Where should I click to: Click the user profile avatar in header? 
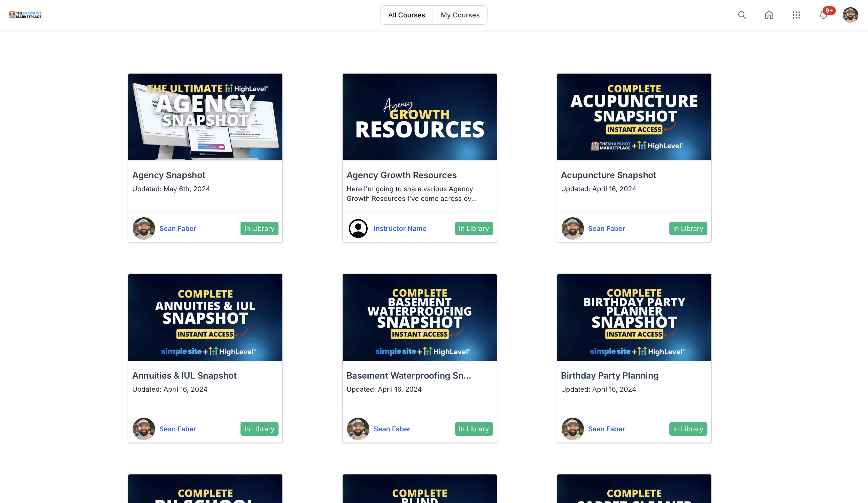click(x=850, y=15)
